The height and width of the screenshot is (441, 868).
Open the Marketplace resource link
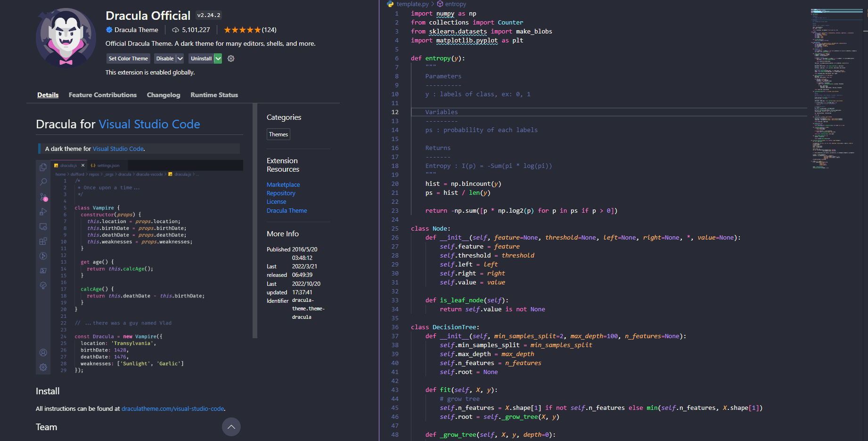pyautogui.click(x=283, y=184)
